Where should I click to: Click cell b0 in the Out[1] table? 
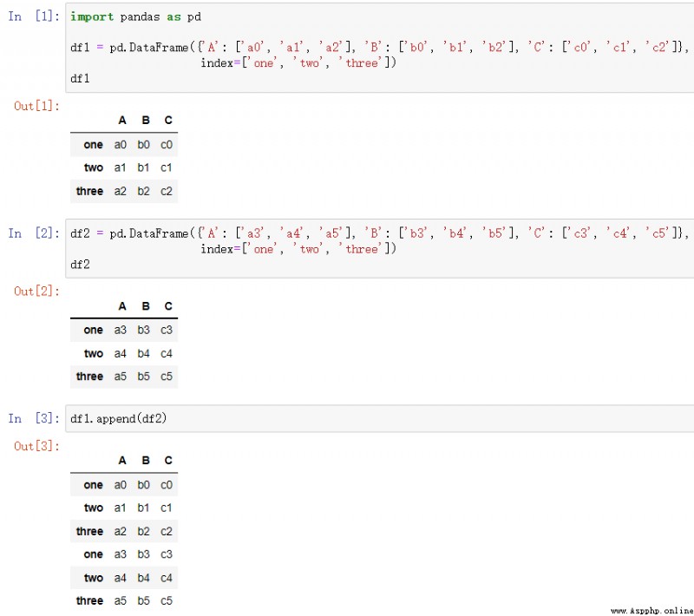(x=143, y=145)
